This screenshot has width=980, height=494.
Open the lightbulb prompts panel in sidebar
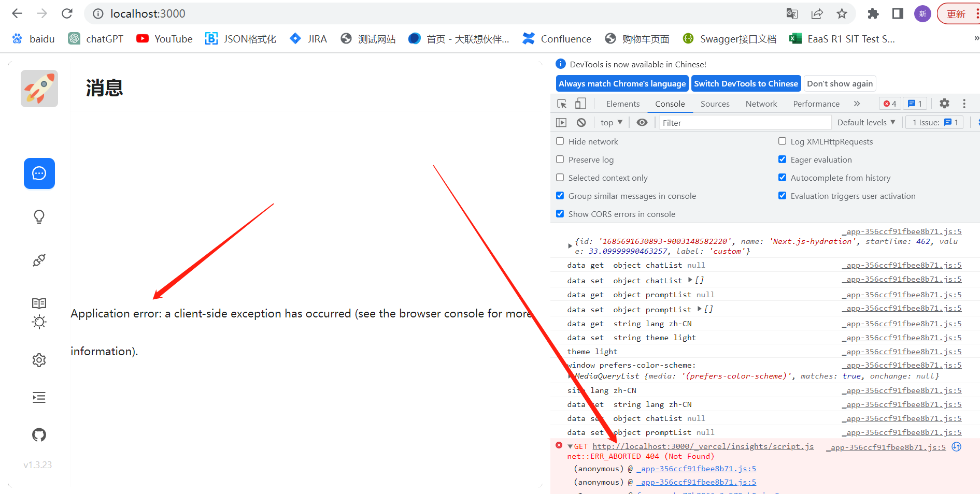[x=39, y=216]
